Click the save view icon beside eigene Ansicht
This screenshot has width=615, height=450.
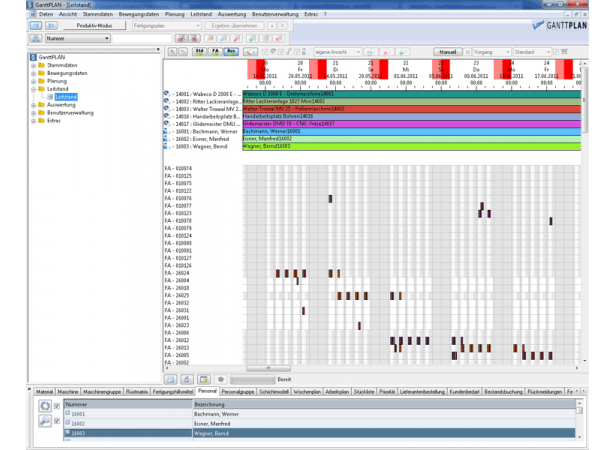point(370,52)
